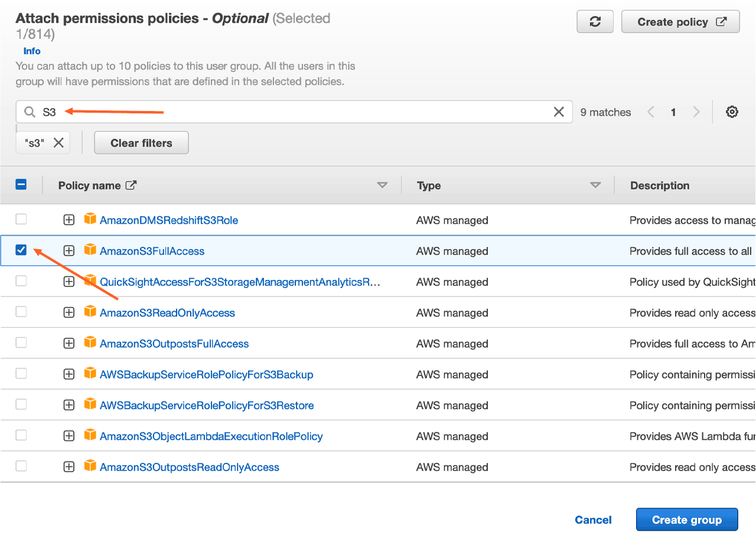Click inside the policy search field
This screenshot has width=756, height=552.
click(x=295, y=112)
